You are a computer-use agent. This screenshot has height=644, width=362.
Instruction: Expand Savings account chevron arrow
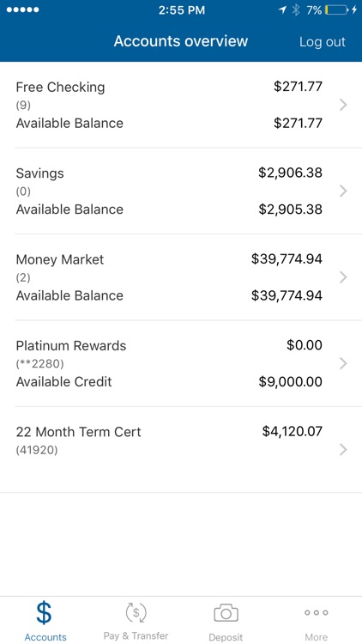tap(343, 191)
